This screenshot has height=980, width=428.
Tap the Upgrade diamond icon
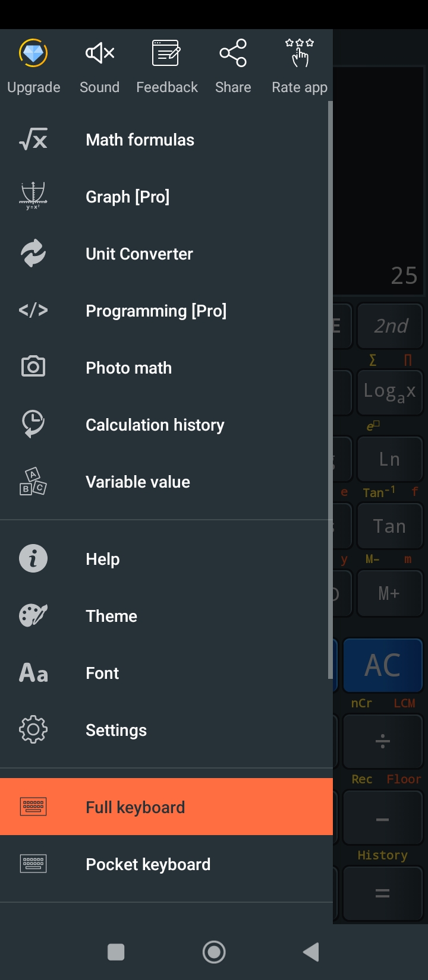tap(33, 53)
